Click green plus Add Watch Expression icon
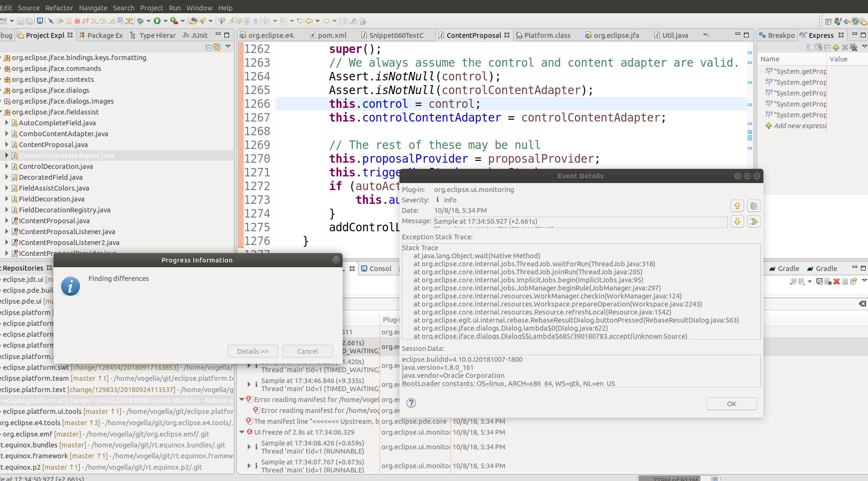Viewport: 868px width, 481px height. pyautogui.click(x=836, y=48)
